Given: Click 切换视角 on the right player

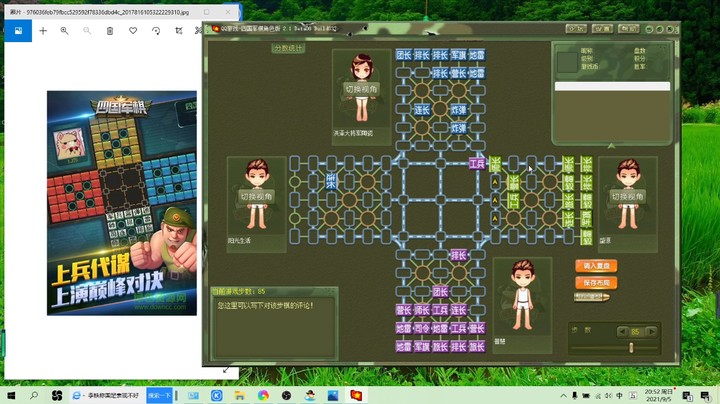Looking at the screenshot, I should [628, 196].
